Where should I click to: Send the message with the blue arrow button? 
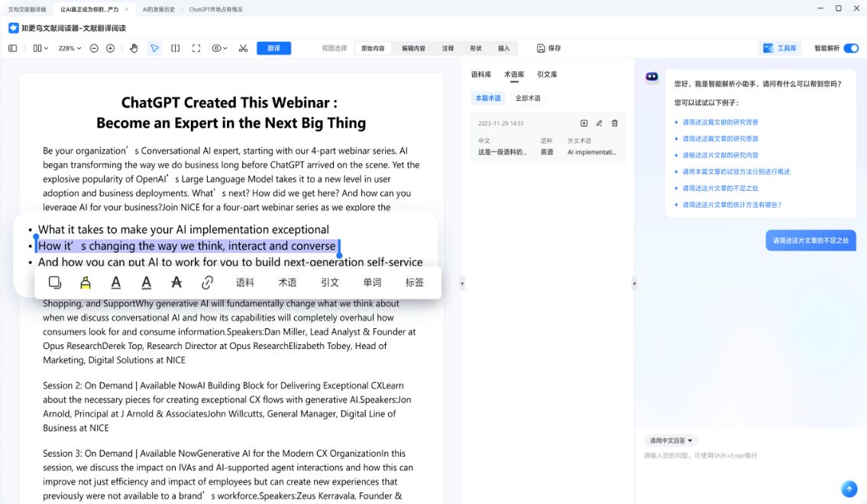(849, 489)
